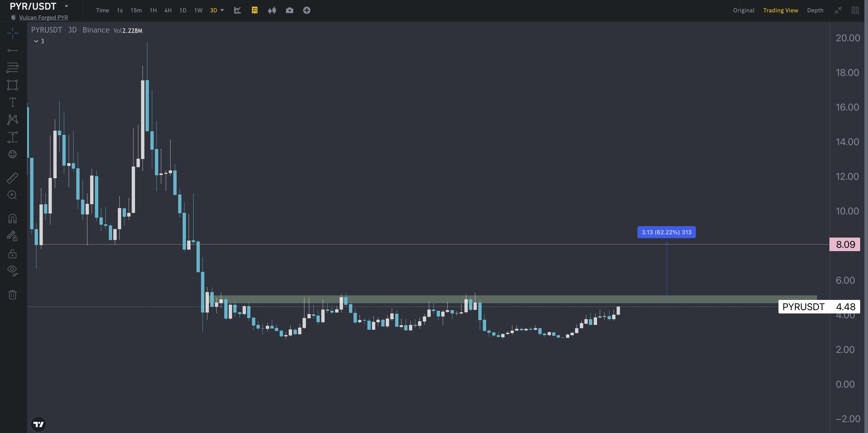Toggle stay in drawing mode

(12, 236)
